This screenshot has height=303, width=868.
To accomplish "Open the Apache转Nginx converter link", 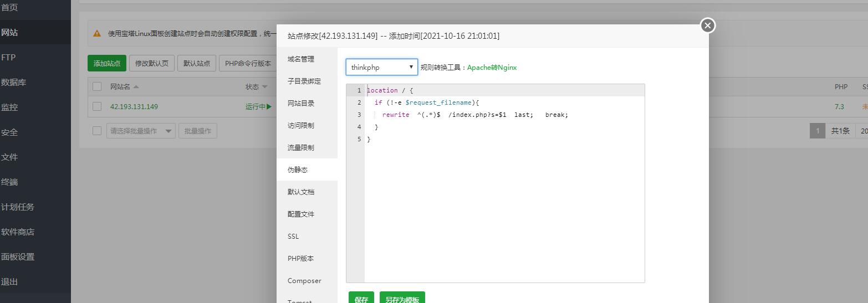I will (x=492, y=68).
